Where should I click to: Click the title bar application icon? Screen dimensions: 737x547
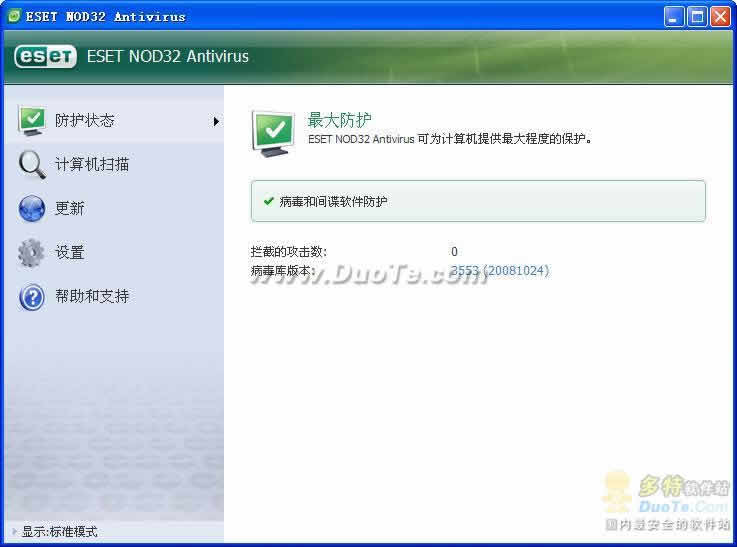pyautogui.click(x=15, y=16)
